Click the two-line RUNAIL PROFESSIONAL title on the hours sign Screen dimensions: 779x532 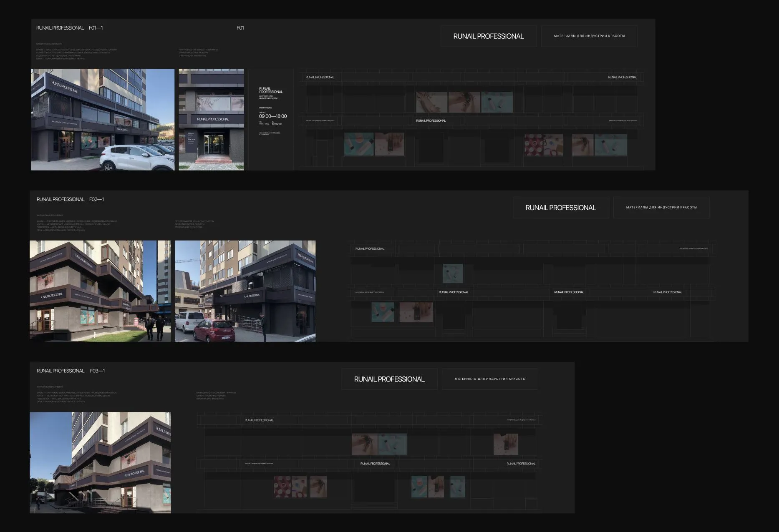pos(271,90)
